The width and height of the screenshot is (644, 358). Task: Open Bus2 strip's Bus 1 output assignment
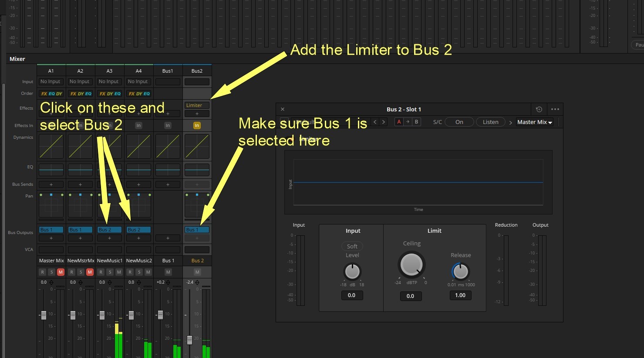click(x=197, y=230)
